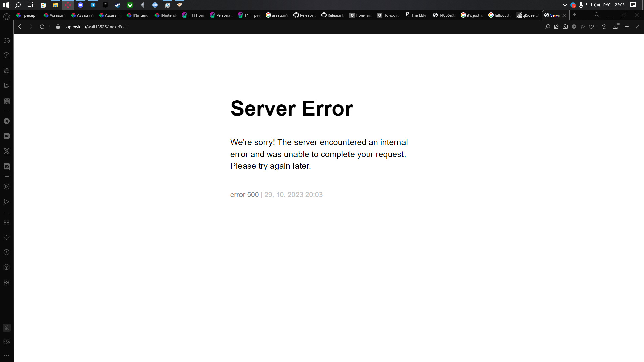The width and height of the screenshot is (644, 362).
Task: Toggle the privacy protection shield
Action: 574,27
